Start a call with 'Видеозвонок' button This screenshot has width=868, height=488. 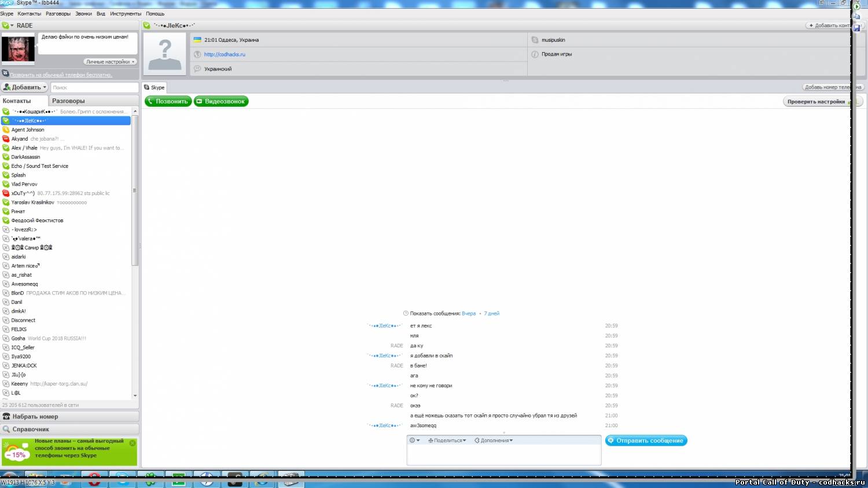(x=221, y=101)
